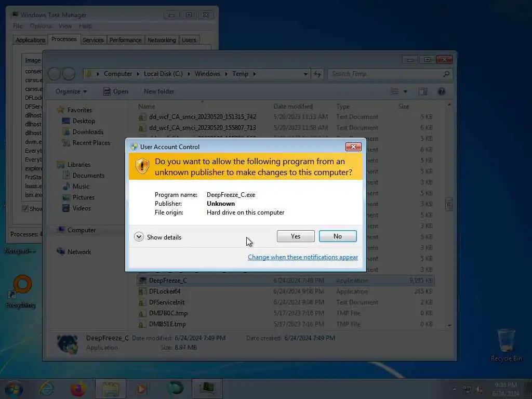Image resolution: width=532 pixels, height=399 pixels.
Task: Select file dd_wcf_CA_smci_20230520_155807_713
Action: (x=285, y=128)
